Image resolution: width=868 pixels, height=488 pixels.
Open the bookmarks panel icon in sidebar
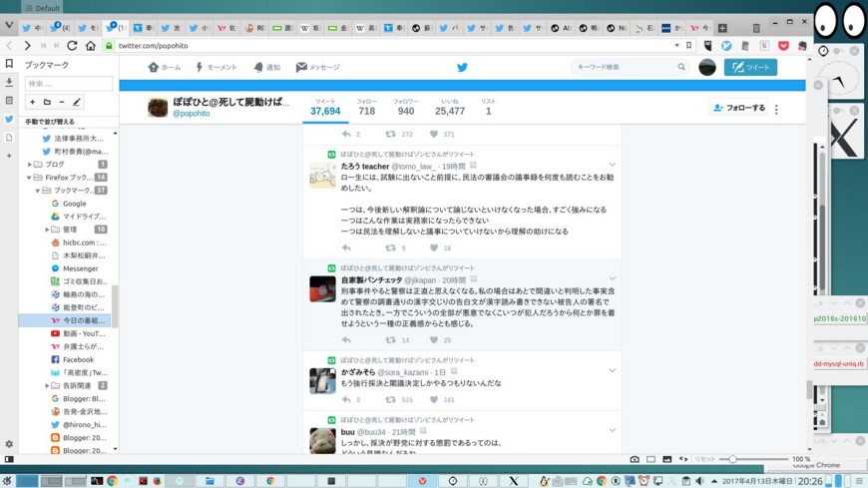(9, 64)
